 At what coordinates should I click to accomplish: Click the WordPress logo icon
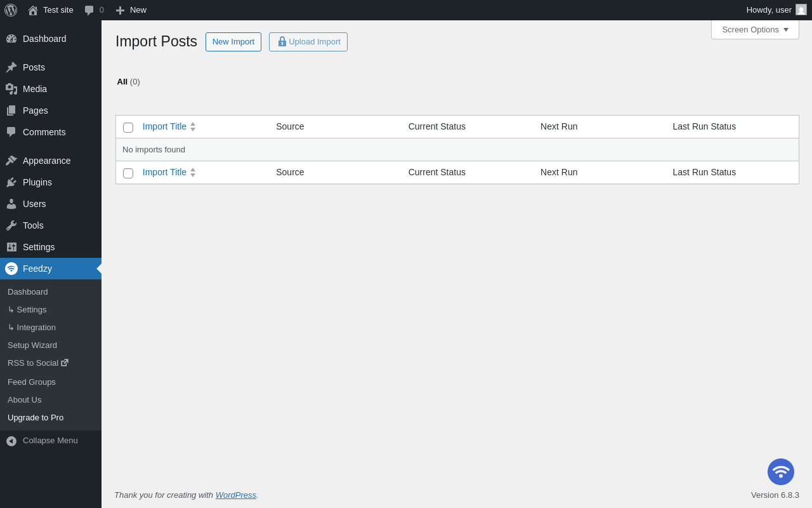[11, 10]
